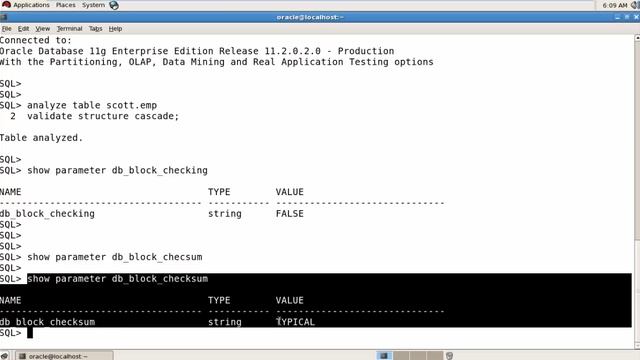Click the 'Table analyzed.' message

point(41,138)
